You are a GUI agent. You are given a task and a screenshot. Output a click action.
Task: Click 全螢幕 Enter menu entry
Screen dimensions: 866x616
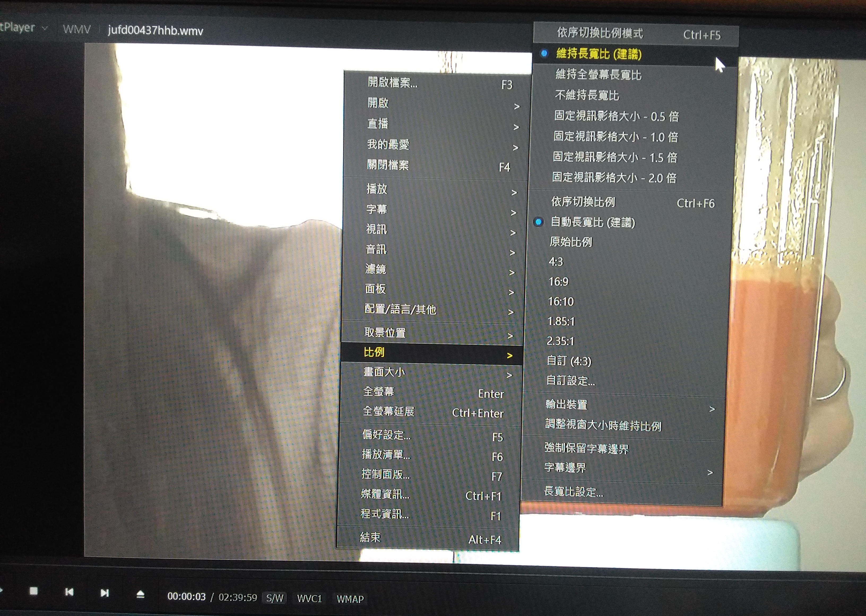(x=431, y=393)
